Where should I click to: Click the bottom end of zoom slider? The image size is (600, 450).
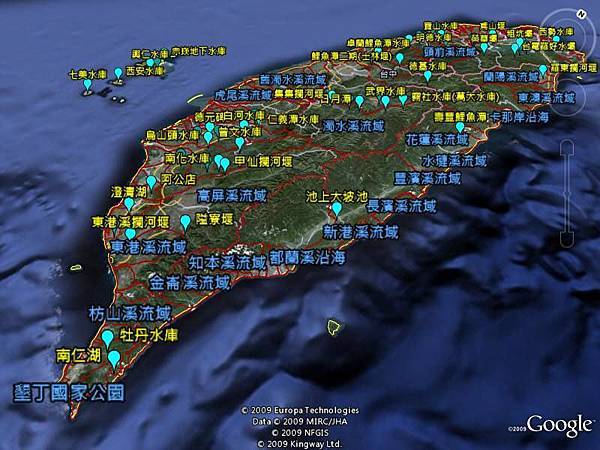(567, 240)
